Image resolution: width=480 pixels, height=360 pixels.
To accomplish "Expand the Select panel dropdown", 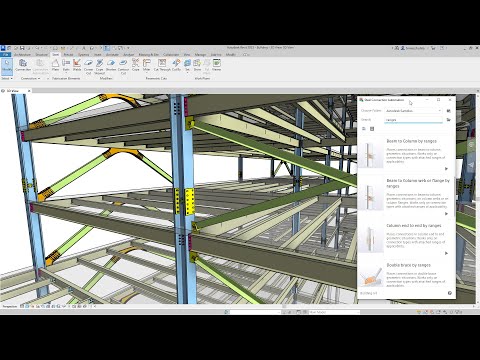I will click(x=7, y=78).
